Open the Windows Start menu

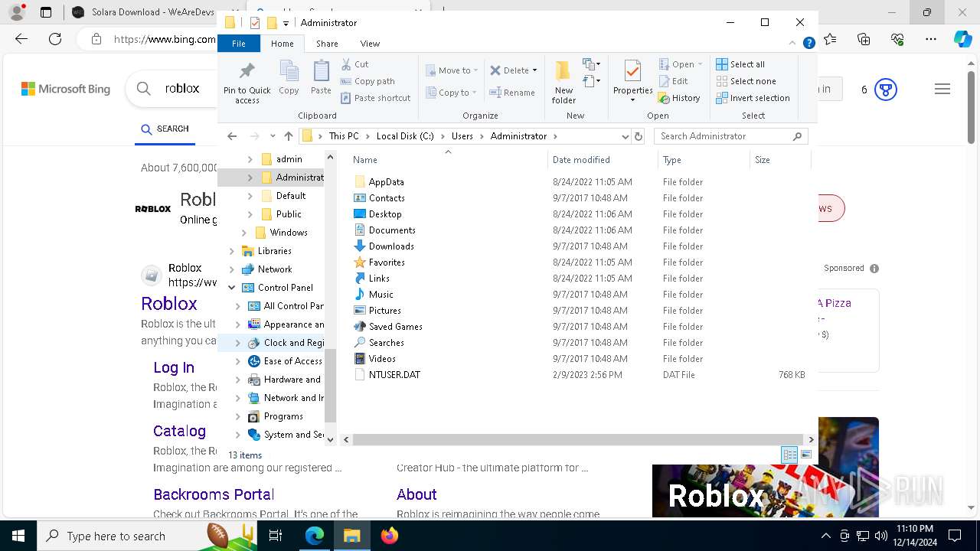tap(18, 536)
